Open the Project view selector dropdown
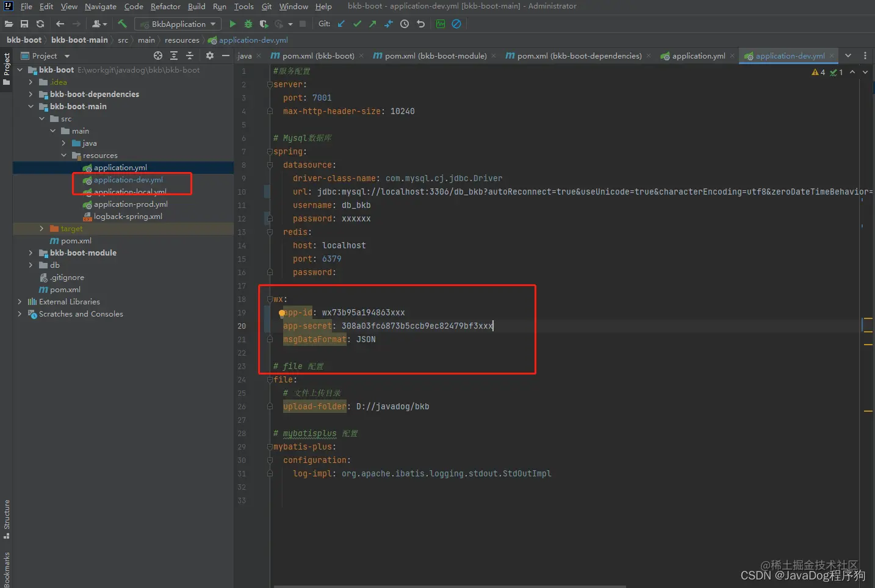The height and width of the screenshot is (588, 875). pyautogui.click(x=46, y=56)
